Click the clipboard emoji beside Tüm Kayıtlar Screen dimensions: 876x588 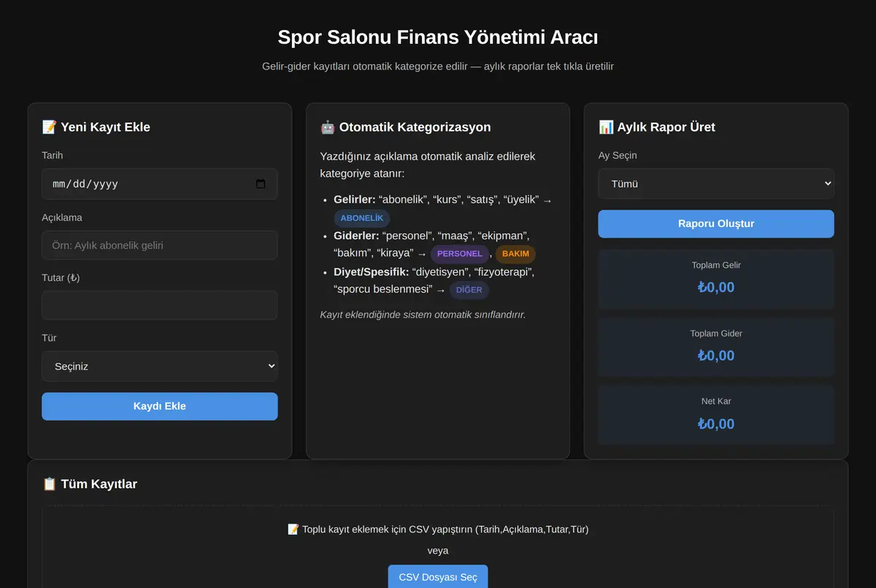tap(50, 484)
